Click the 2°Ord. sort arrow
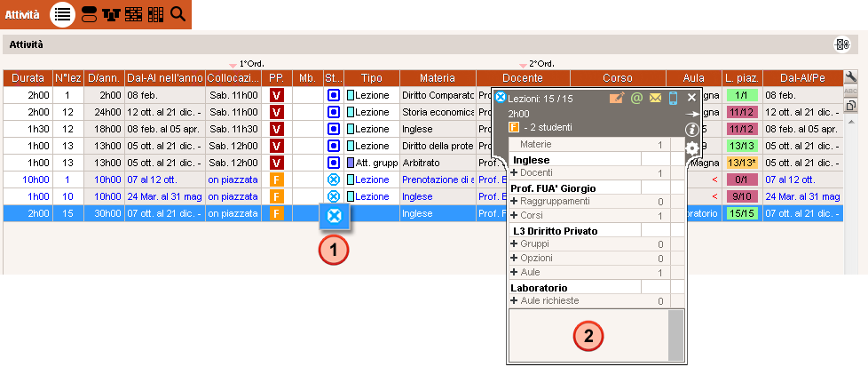The height and width of the screenshot is (375, 868). [523, 66]
